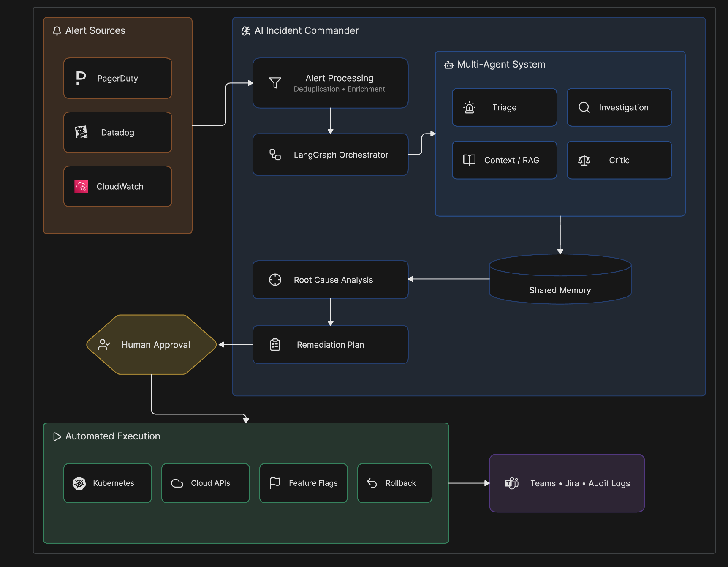Click the funnel icon in Alert Processing
The height and width of the screenshot is (567, 728).
click(x=275, y=83)
